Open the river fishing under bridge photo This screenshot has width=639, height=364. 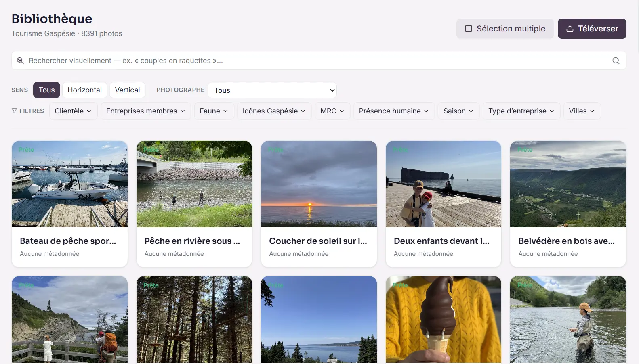[194, 184]
